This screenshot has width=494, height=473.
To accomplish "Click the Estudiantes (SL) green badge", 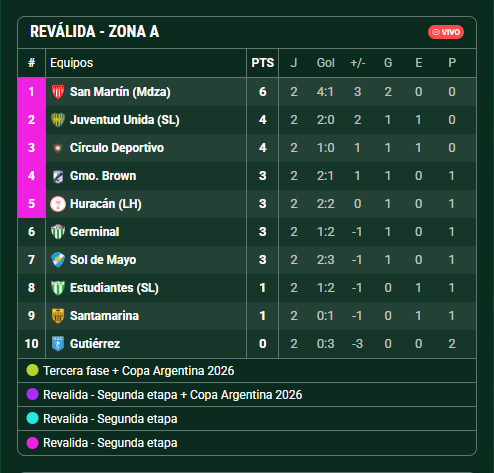I will tap(58, 288).
